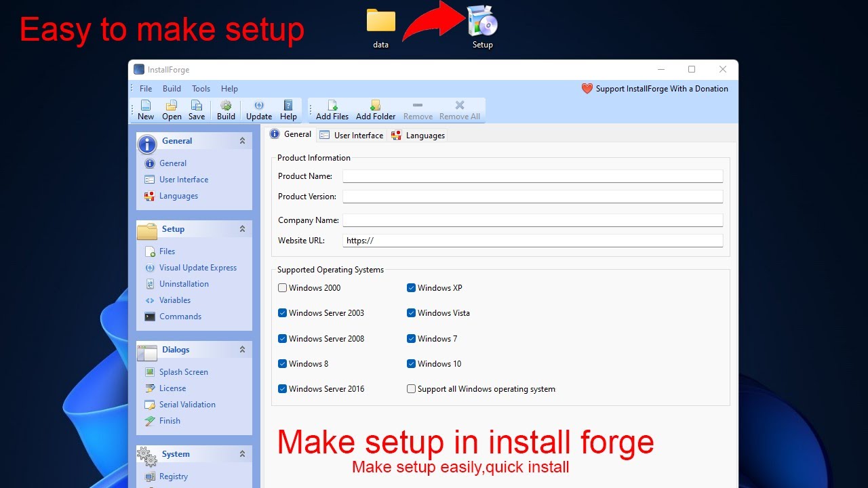868x488 pixels.
Task: Click the data folder desktop icon
Action: [x=381, y=28]
